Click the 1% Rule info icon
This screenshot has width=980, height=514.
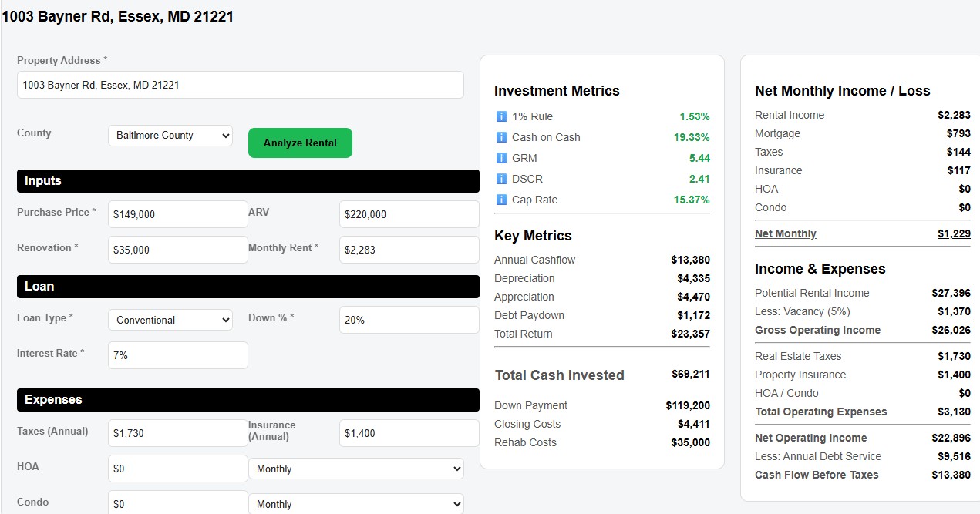click(501, 116)
